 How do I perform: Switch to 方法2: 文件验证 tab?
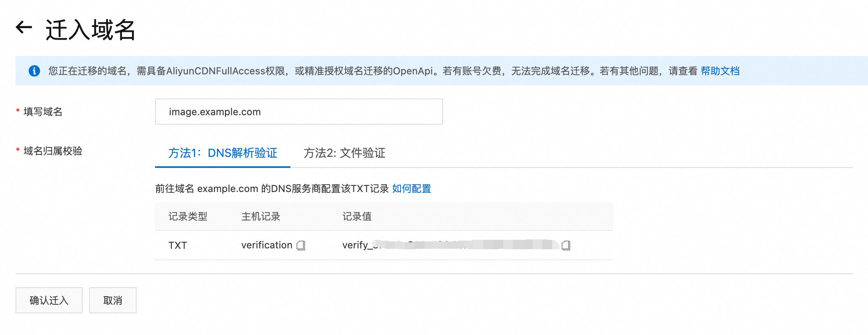(x=346, y=154)
